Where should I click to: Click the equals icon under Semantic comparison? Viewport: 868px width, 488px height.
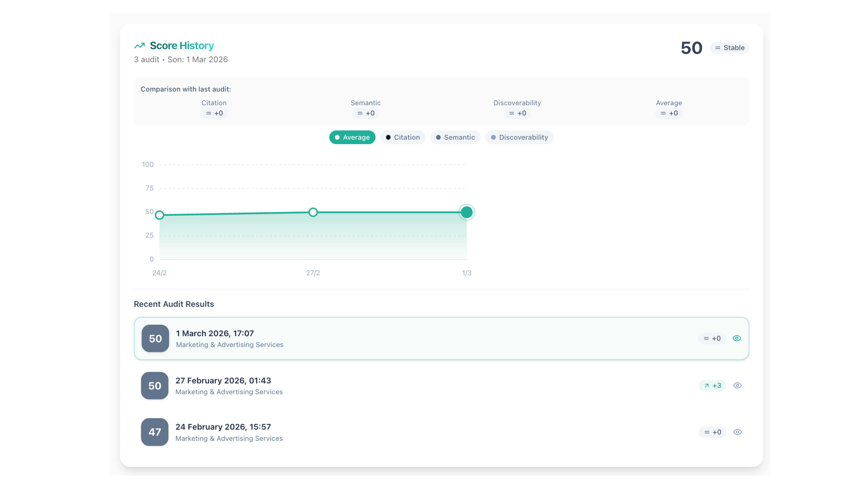[x=359, y=113]
